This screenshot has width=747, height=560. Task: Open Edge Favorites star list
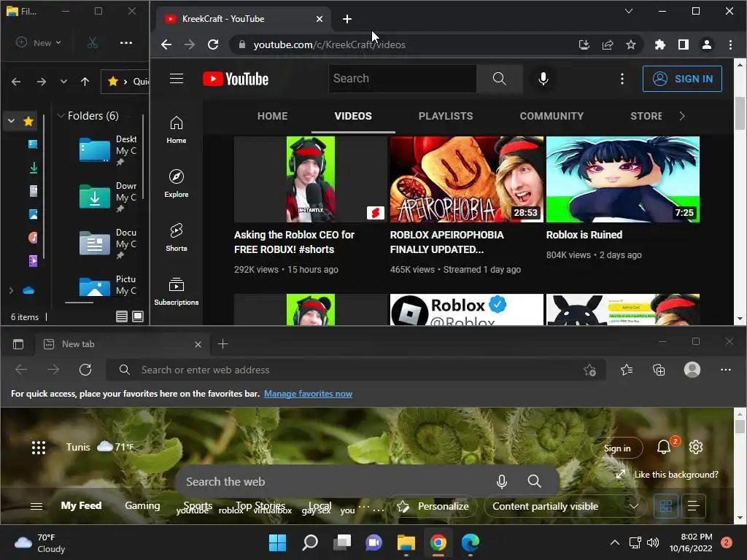point(627,370)
